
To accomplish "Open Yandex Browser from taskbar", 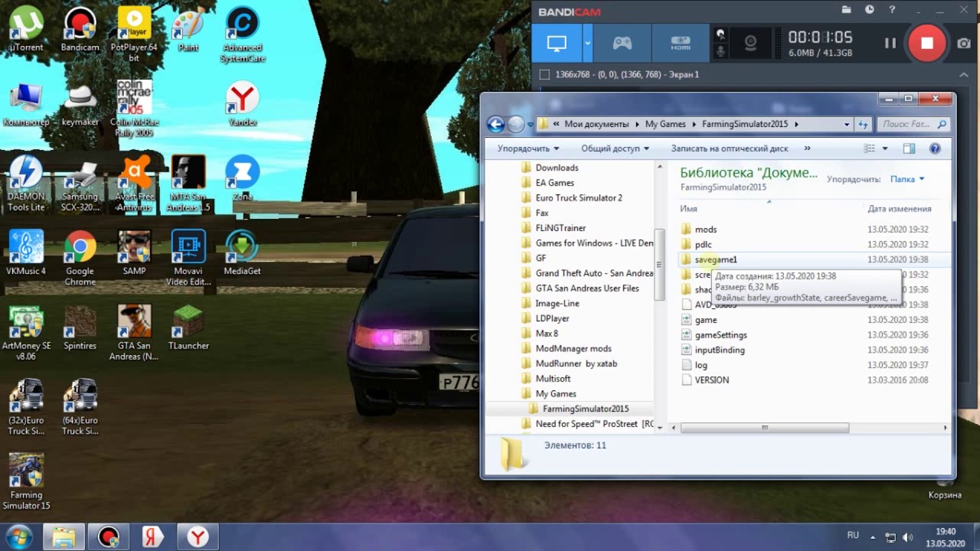I will (x=198, y=536).
